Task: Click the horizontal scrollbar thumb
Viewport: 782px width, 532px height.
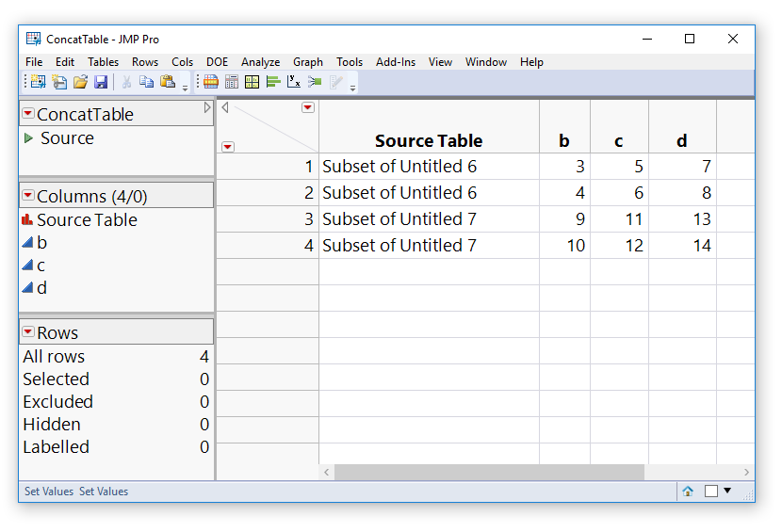Action: [489, 472]
